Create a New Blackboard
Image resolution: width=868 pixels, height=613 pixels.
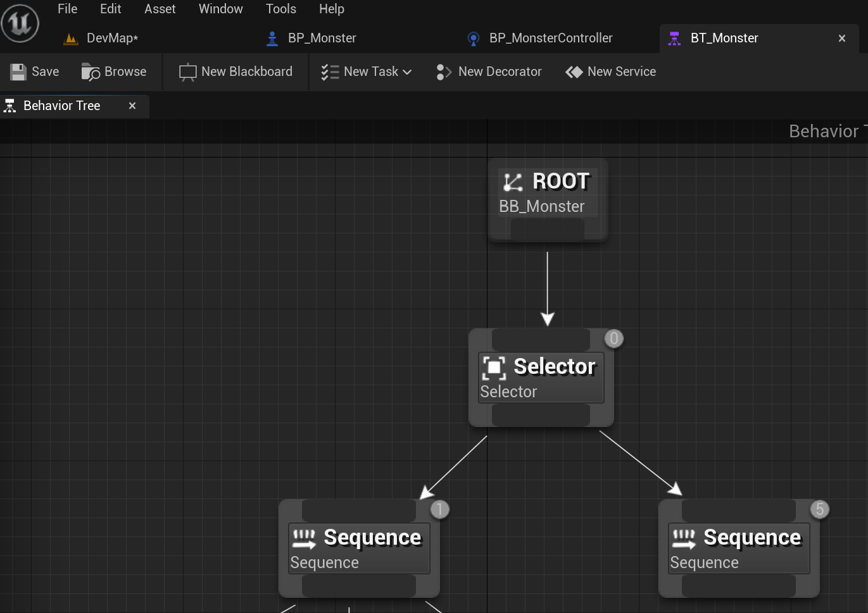coord(236,72)
